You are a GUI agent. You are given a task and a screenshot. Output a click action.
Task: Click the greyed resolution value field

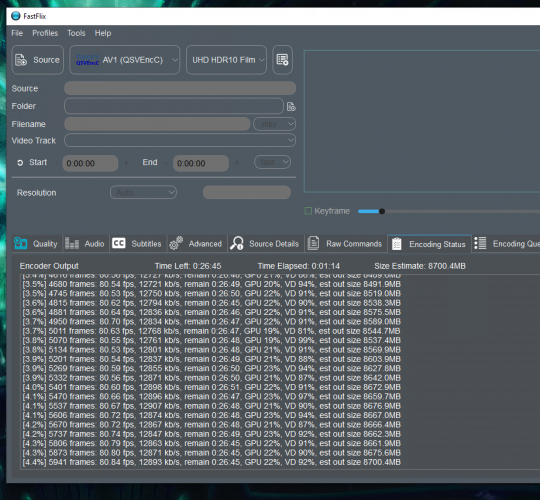click(x=247, y=192)
